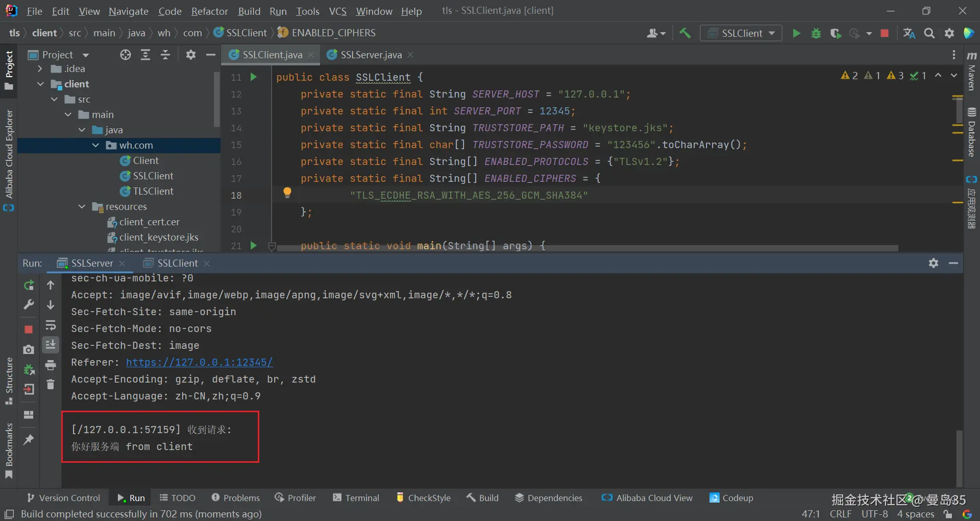
Task: Click the CRLF line separator indicator
Action: 841,514
